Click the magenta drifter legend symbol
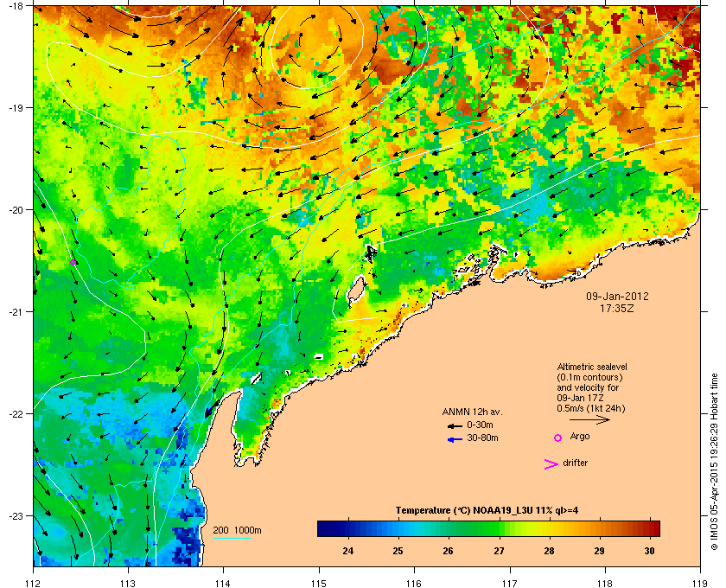The image size is (726, 588). [x=551, y=464]
